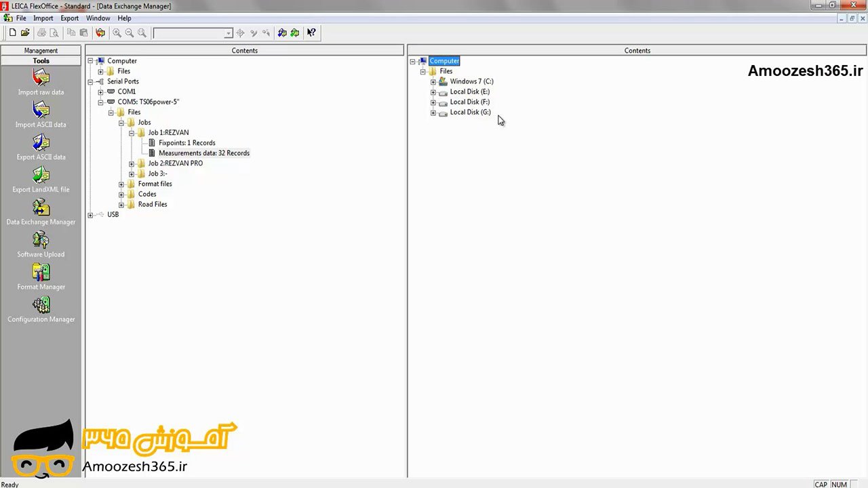This screenshot has height=488, width=868.
Task: Select the Computer node in right pane
Action: click(x=444, y=61)
